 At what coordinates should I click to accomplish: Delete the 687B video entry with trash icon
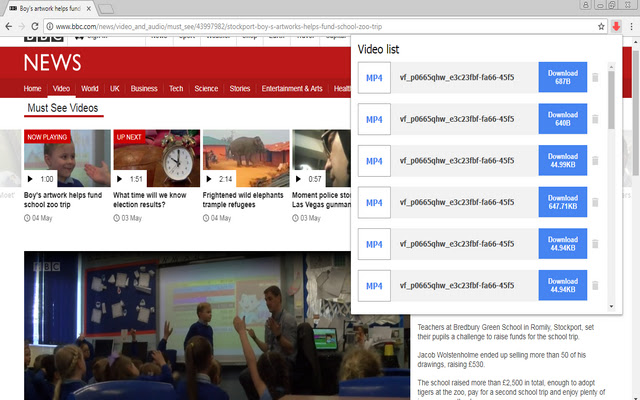[595, 78]
